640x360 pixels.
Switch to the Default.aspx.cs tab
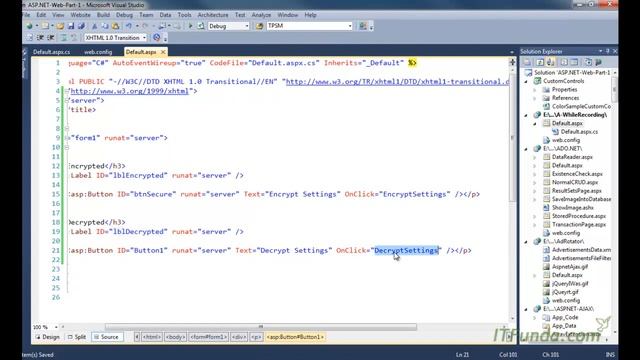[51, 52]
